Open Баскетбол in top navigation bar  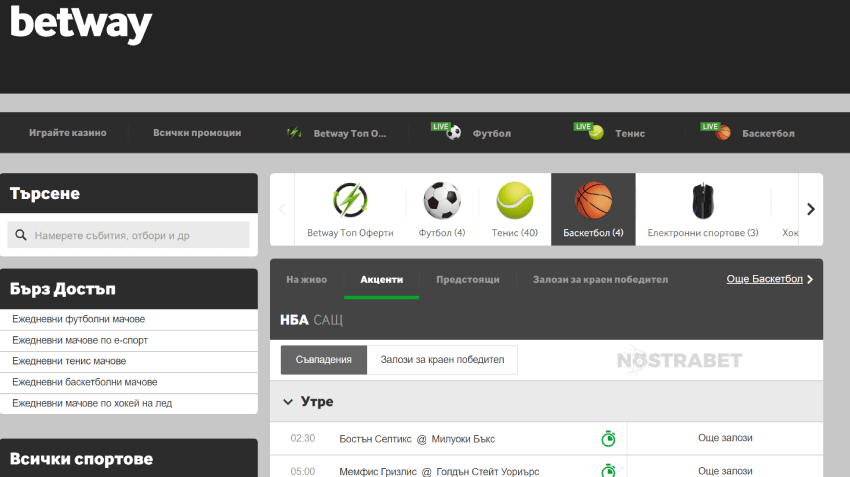768,133
